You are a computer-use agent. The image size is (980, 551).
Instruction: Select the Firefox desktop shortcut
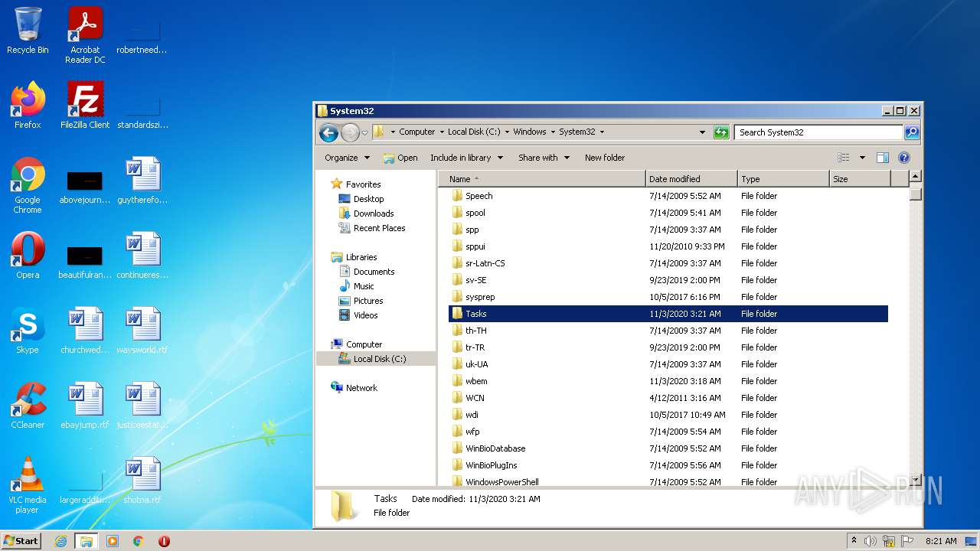click(28, 106)
